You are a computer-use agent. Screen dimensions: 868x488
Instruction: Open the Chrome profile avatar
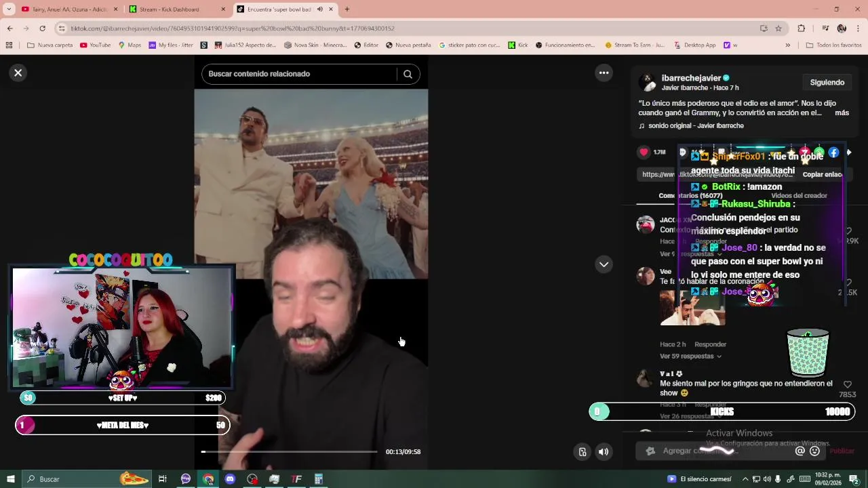[842, 28]
